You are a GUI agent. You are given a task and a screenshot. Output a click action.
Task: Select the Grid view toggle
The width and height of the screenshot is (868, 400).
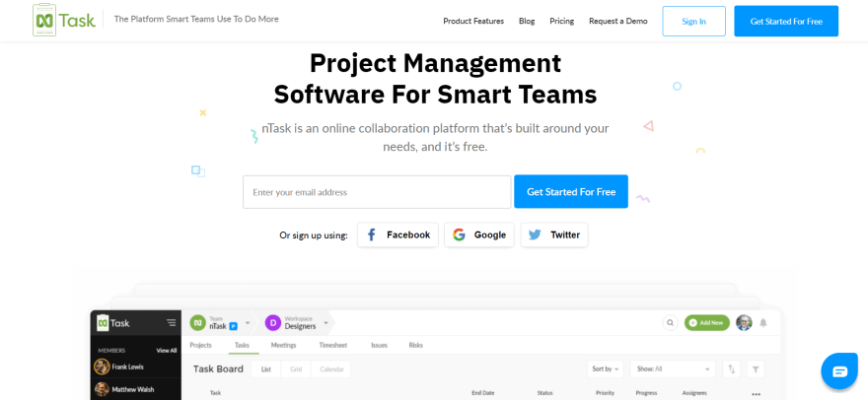pos(296,369)
